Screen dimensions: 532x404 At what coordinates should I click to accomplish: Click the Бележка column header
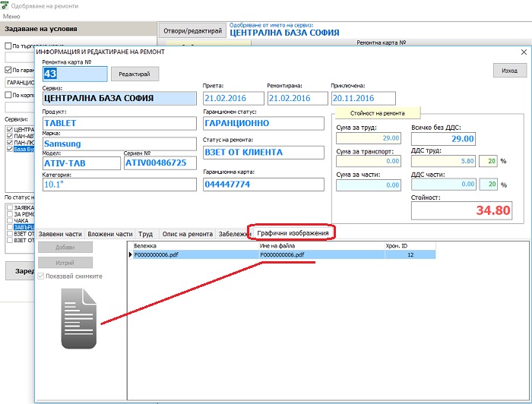(196, 246)
